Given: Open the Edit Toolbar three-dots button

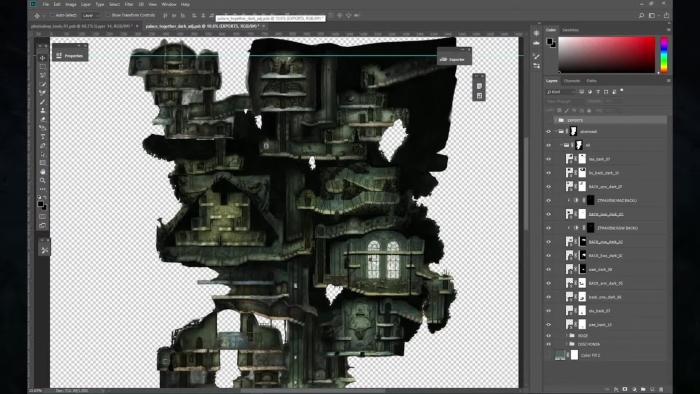Looking at the screenshot, I should (43, 189).
